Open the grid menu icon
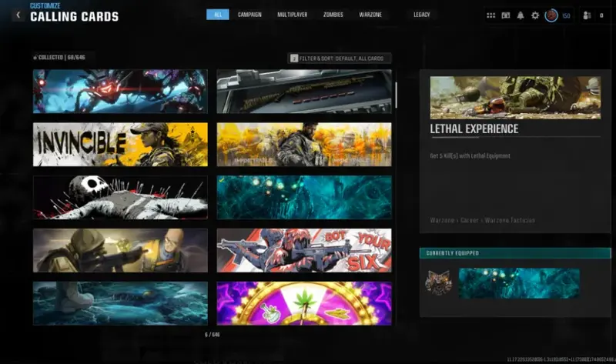The height and width of the screenshot is (364, 616). coord(491,15)
